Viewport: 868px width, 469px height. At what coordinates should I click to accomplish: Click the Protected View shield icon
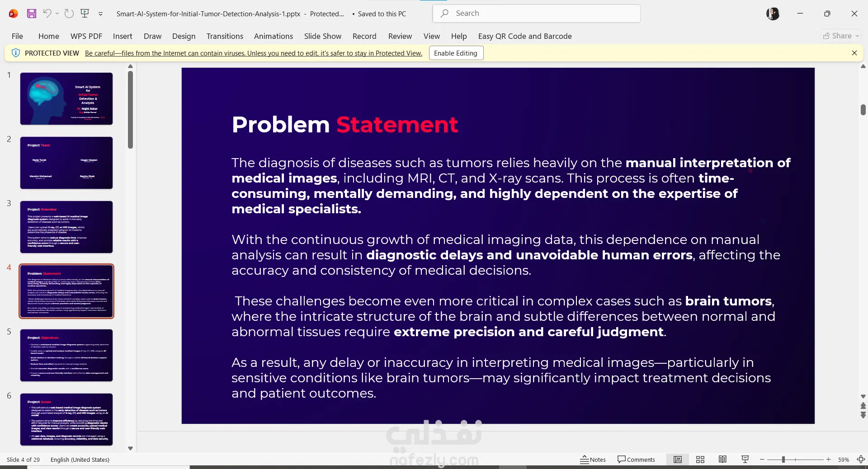tap(15, 53)
